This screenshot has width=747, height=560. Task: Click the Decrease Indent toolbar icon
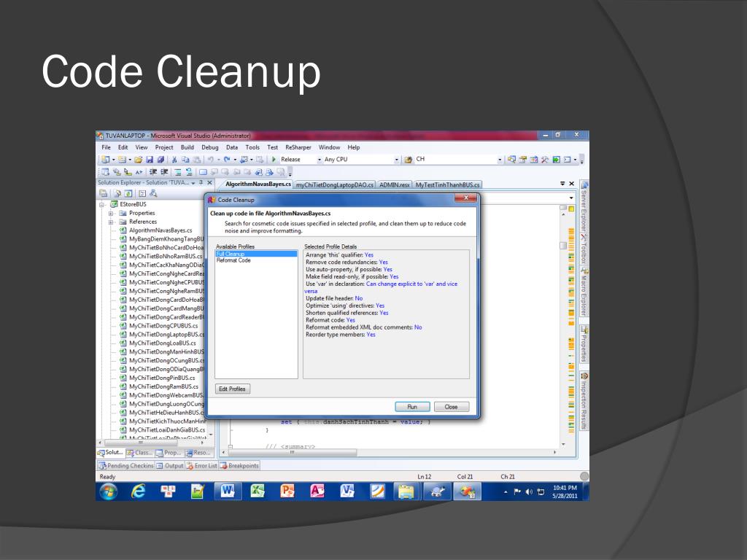click(153, 172)
